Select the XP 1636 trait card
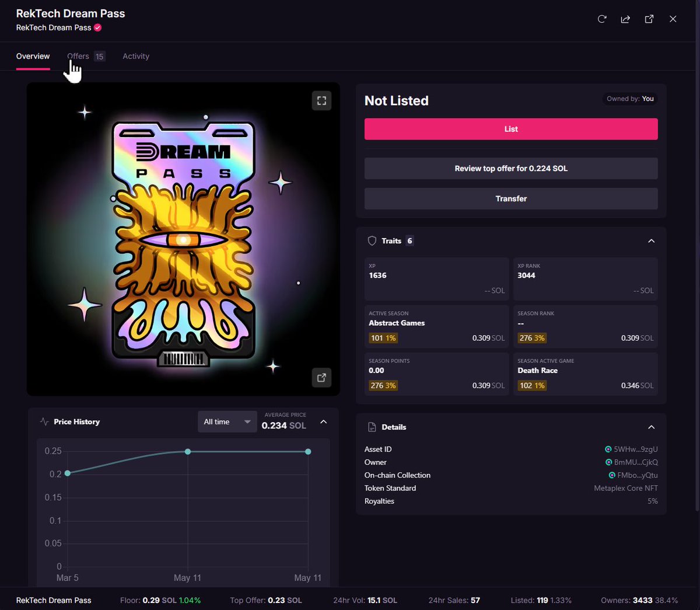 coord(437,279)
